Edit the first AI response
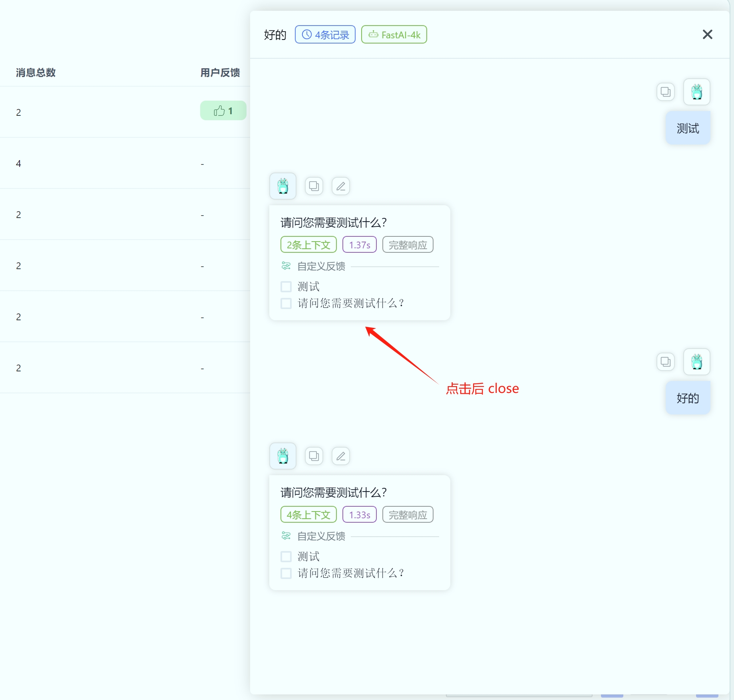 coord(341,186)
